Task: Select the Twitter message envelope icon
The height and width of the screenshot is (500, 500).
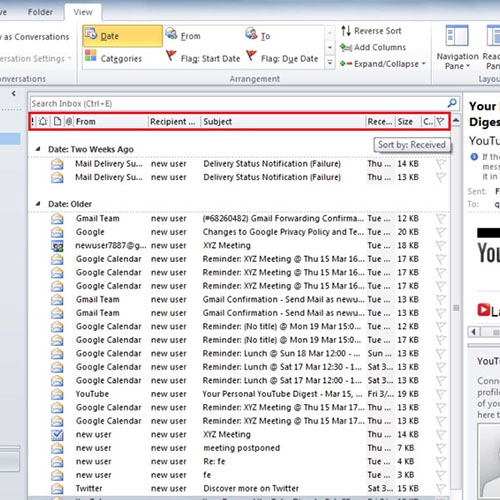Action: point(57,488)
